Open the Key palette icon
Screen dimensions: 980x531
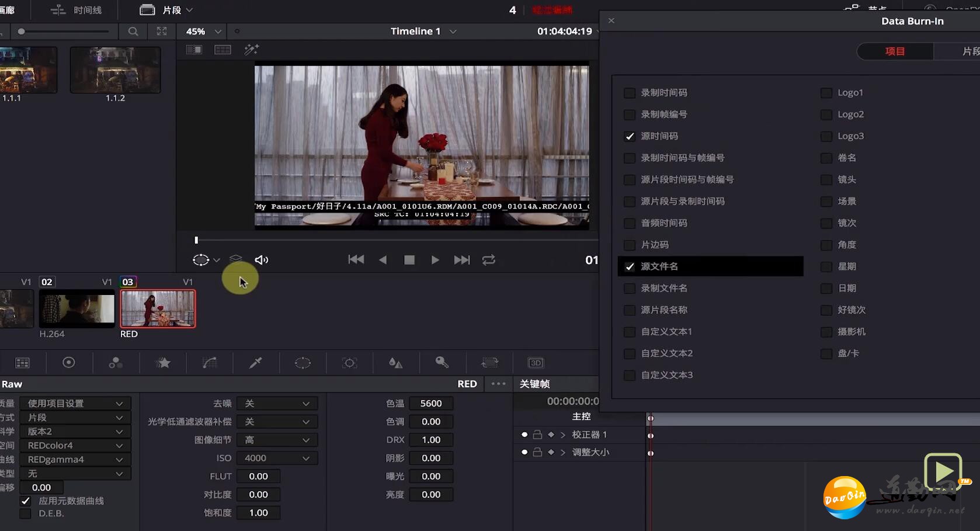(x=442, y=363)
